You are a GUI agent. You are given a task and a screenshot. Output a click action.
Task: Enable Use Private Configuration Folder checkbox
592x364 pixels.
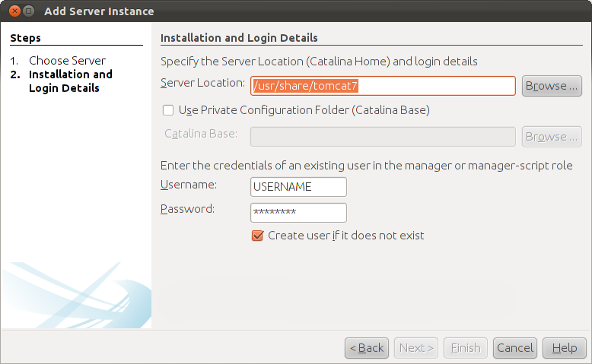click(168, 110)
